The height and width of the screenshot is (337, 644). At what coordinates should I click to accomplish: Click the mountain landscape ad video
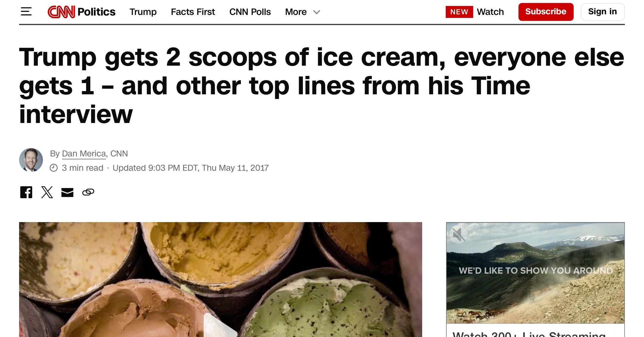[535, 273]
